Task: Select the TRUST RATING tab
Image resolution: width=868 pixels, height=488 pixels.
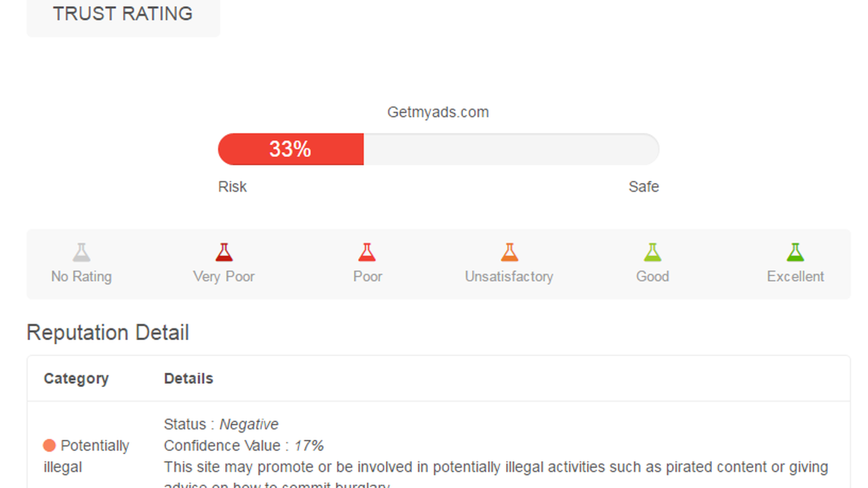Action: coord(123,14)
